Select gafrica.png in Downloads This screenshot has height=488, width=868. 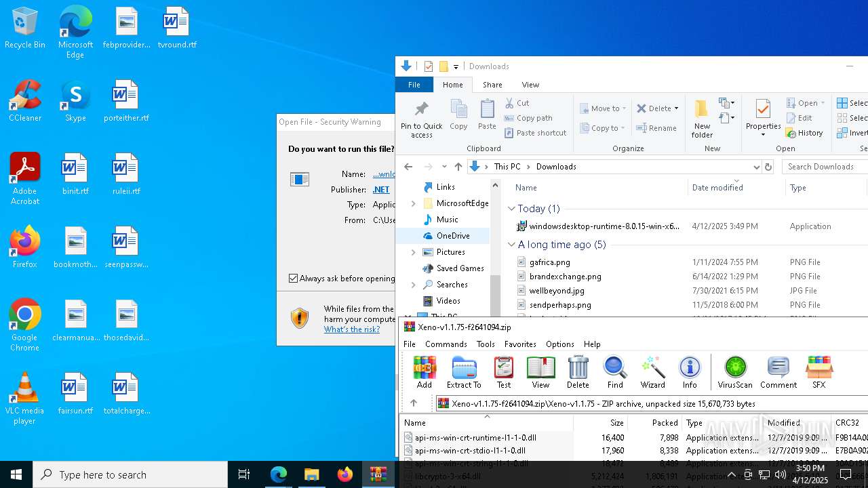pyautogui.click(x=549, y=262)
